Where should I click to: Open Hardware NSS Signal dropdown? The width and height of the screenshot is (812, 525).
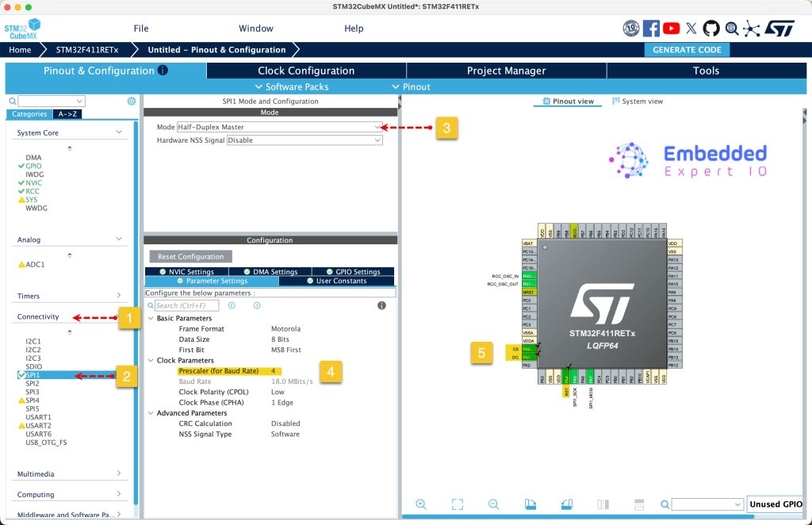[304, 140]
